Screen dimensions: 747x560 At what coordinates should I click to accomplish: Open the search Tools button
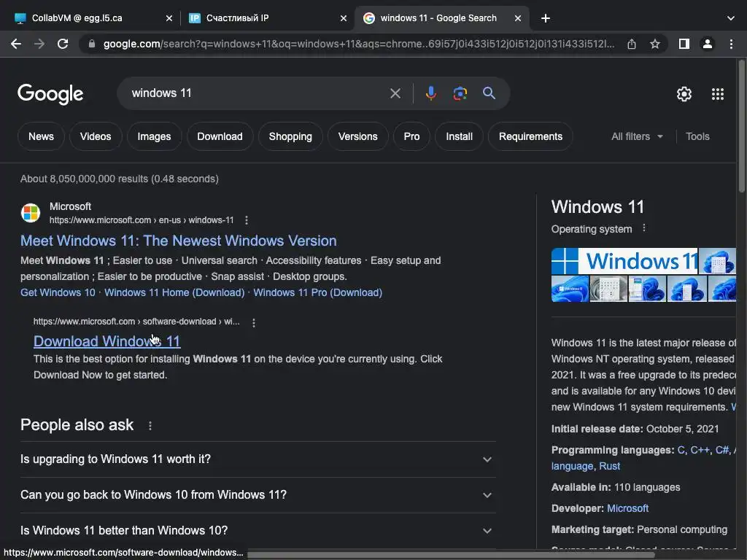[697, 136]
